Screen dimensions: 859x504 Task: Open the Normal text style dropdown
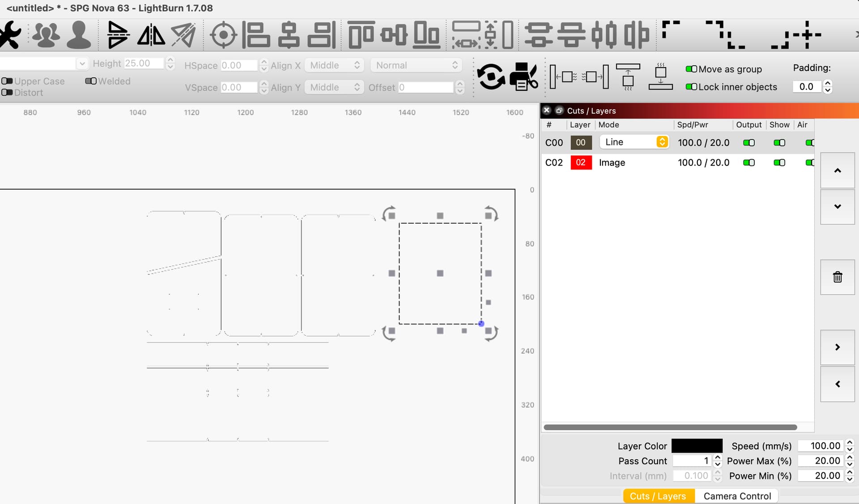(417, 65)
